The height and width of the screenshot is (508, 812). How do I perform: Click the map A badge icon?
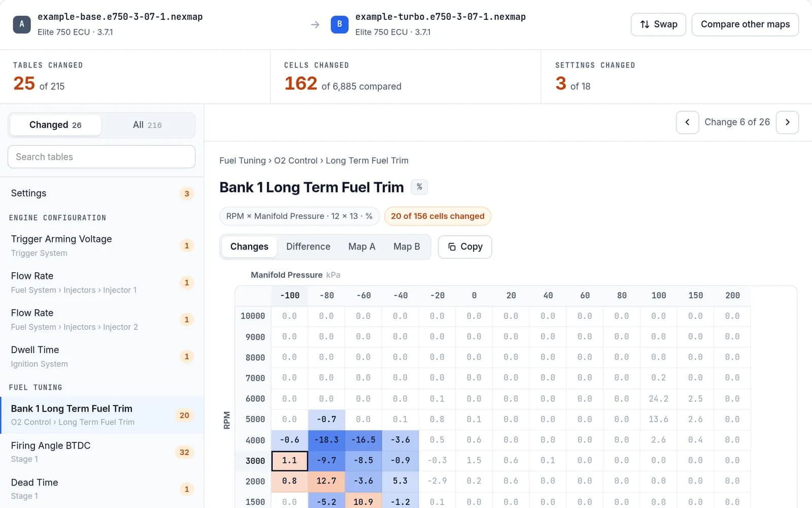[x=22, y=24]
